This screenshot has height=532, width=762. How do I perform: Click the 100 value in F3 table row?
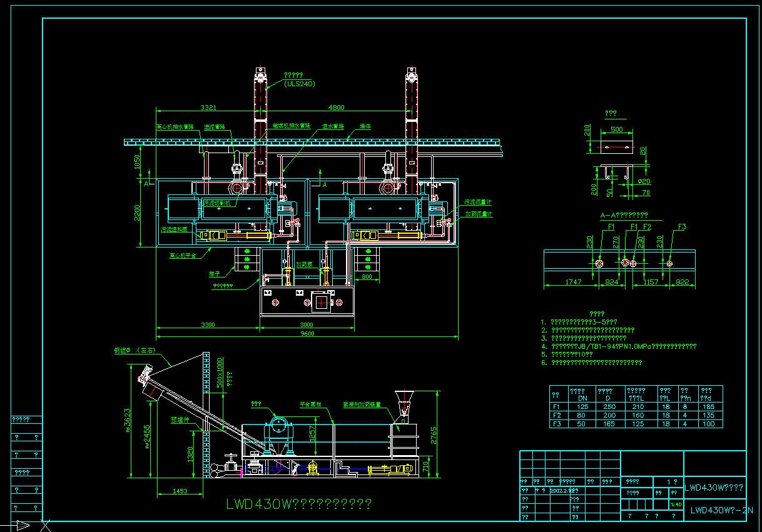(708, 424)
